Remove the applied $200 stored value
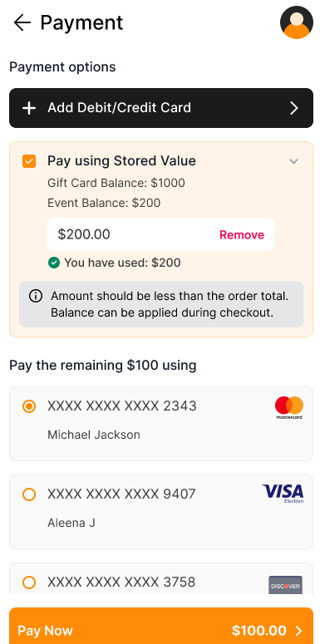Viewport: 320px width, 644px height. coord(242,235)
